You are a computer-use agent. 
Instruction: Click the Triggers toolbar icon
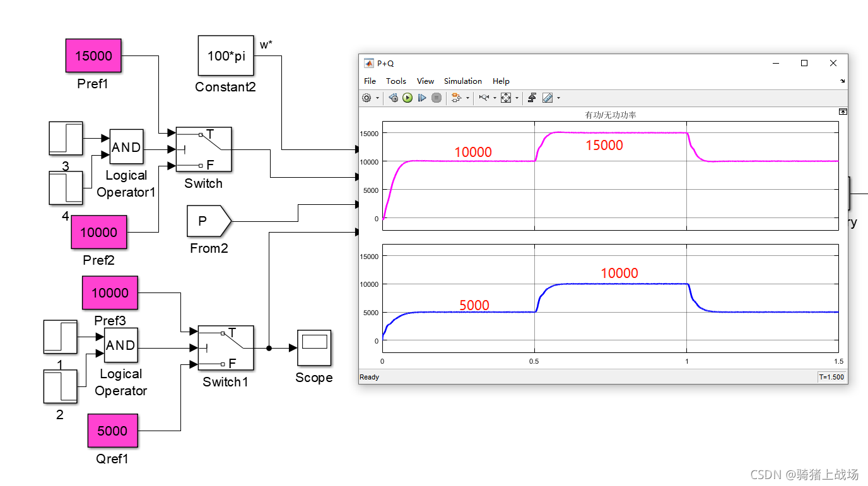point(532,98)
